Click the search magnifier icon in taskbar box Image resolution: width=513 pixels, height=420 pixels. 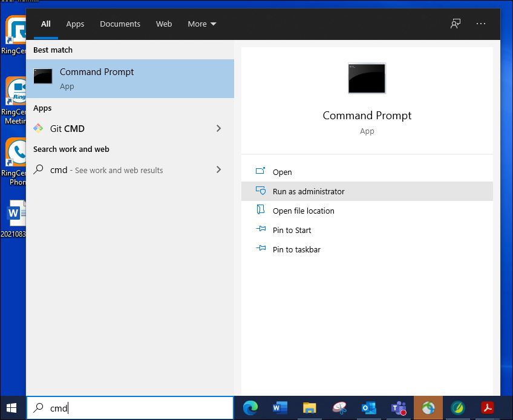coord(39,407)
